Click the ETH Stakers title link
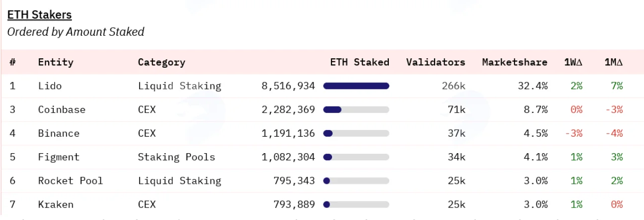The image size is (644, 220). (39, 15)
